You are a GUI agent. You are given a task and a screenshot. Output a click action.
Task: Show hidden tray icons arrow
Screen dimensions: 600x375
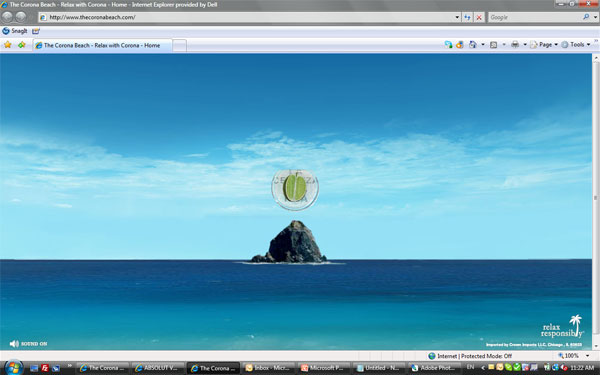[x=483, y=368]
